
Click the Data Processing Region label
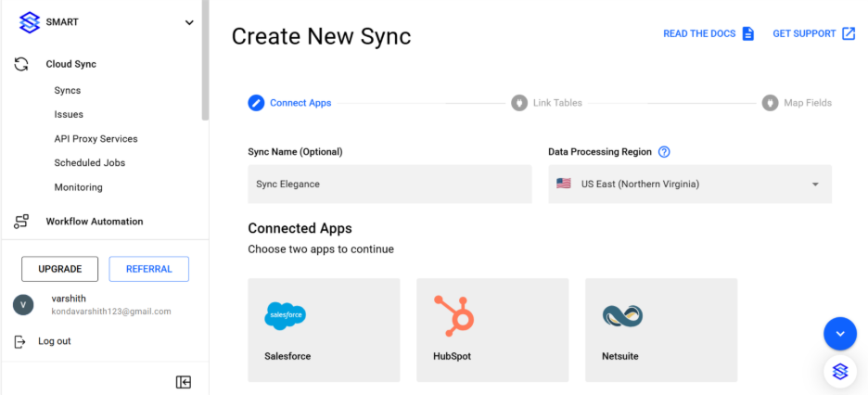600,152
